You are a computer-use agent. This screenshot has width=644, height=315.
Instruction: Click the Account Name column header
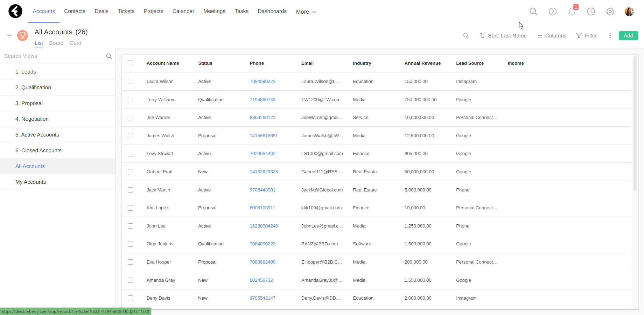(x=163, y=63)
